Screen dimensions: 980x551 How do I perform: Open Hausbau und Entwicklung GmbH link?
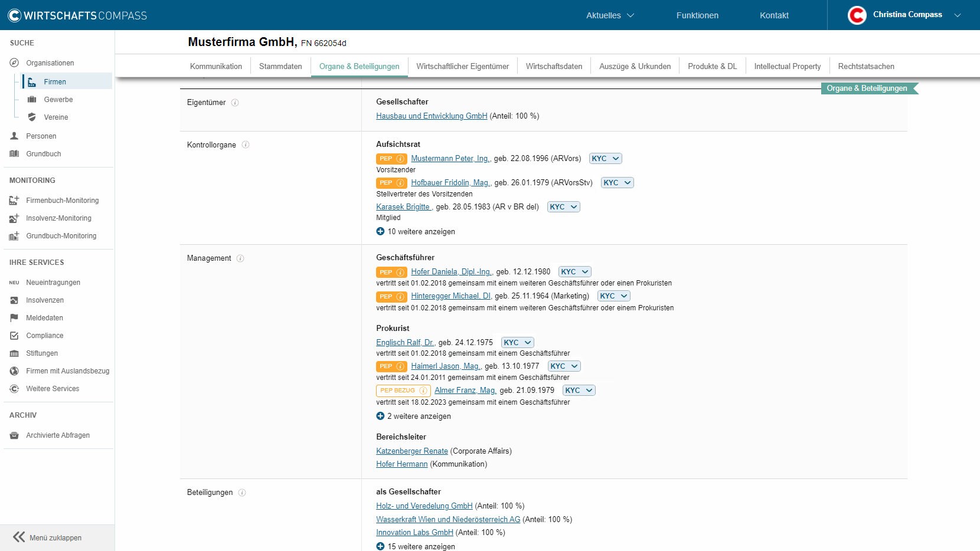[432, 116]
